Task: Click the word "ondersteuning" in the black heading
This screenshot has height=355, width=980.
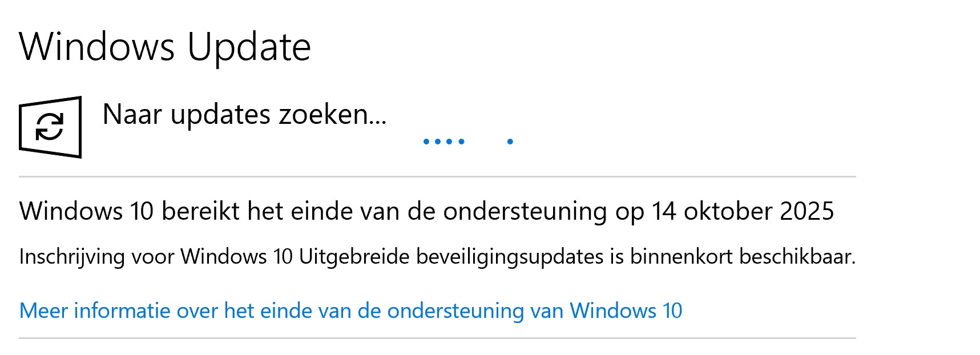Action: coord(525,211)
